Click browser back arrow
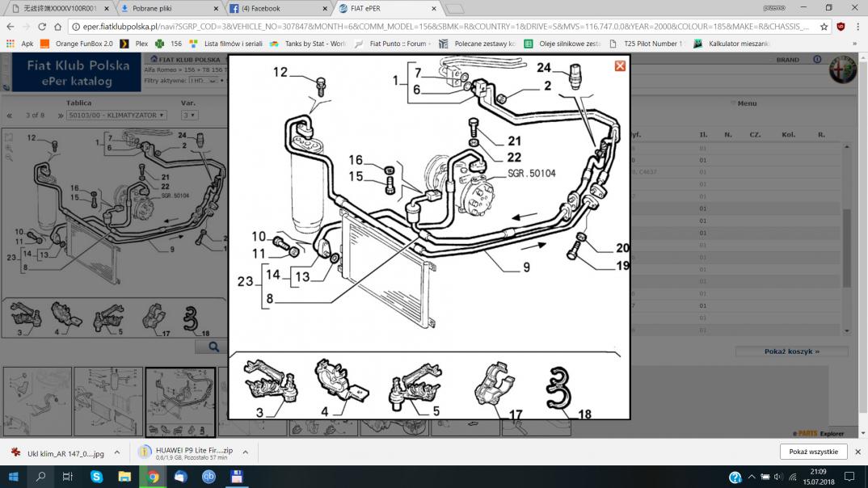The width and height of the screenshot is (868, 488). click(11, 27)
